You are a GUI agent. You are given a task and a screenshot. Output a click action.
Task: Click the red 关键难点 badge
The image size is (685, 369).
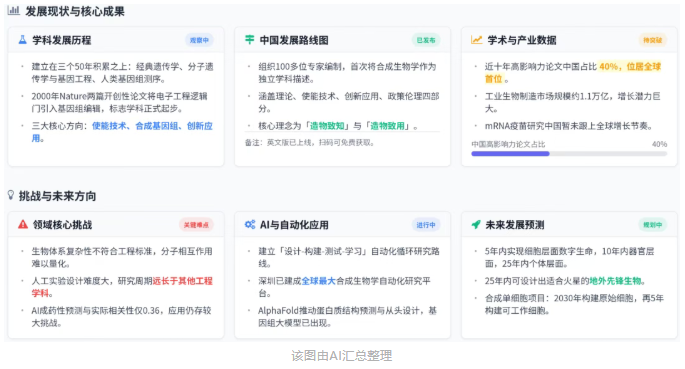coord(196,225)
